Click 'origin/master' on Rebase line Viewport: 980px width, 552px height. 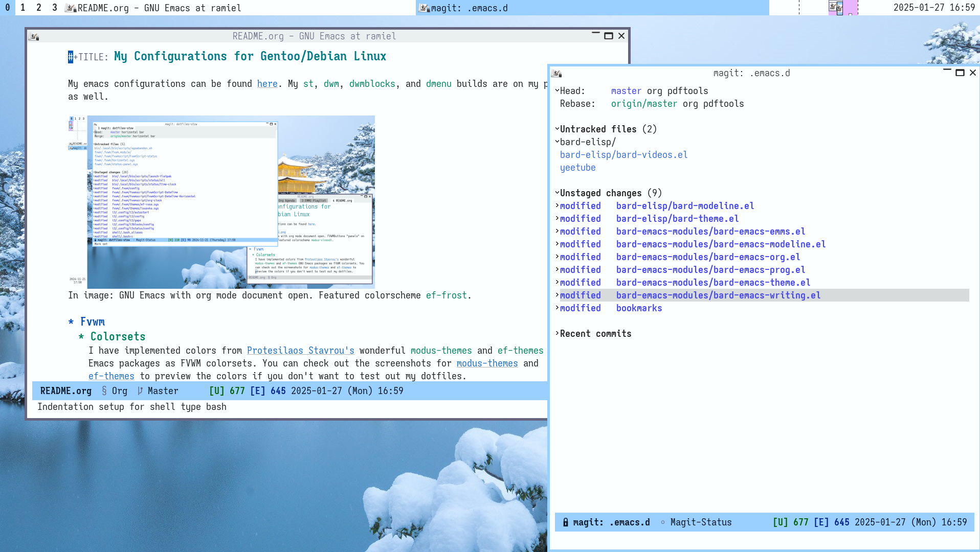point(644,104)
